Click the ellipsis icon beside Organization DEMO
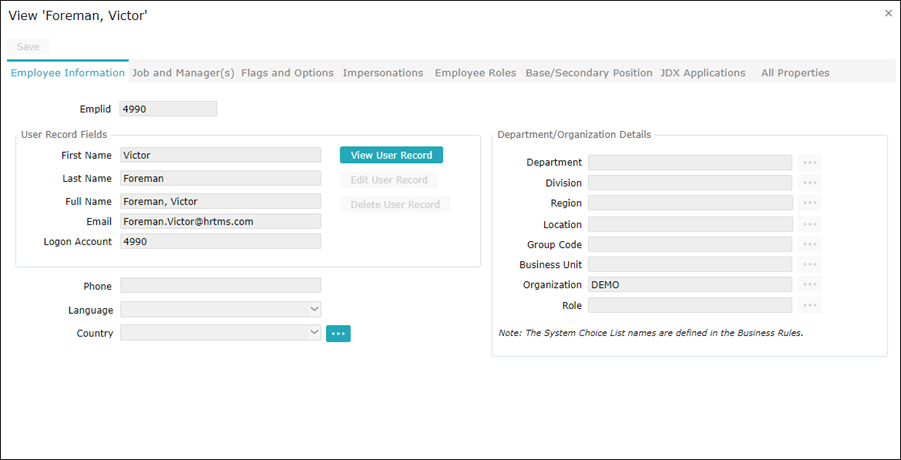 point(810,285)
